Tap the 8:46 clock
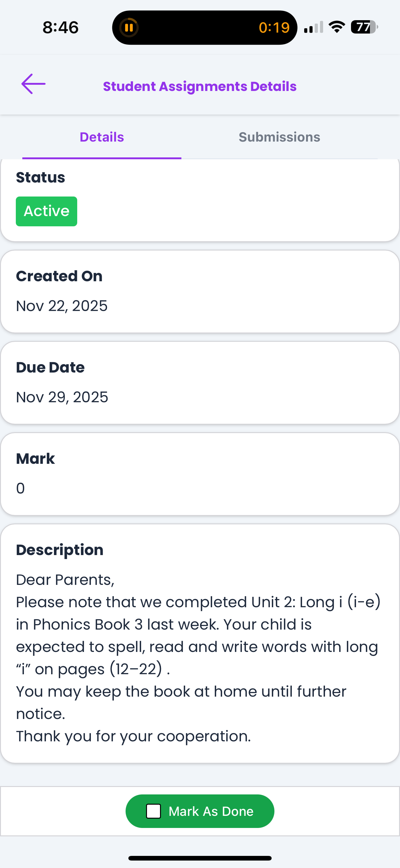Viewport: 400px width, 868px height. click(60, 27)
